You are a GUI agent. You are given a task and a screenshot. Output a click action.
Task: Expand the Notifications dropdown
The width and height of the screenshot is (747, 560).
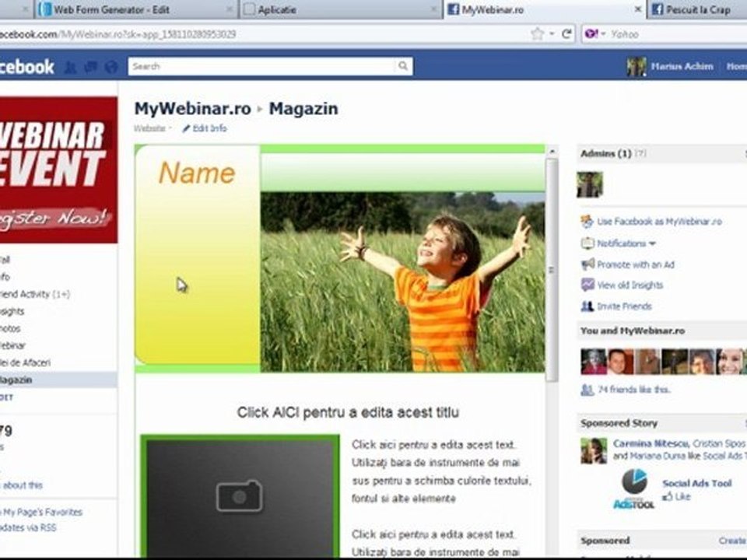[x=626, y=243]
